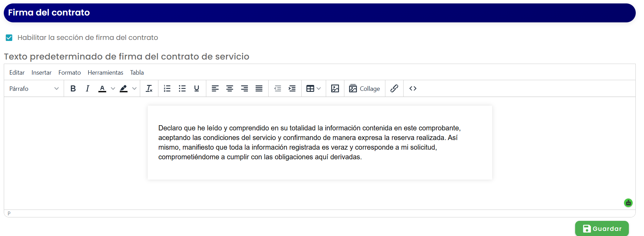
Task: Open the Párrafo block format dropdown
Action: (34, 88)
